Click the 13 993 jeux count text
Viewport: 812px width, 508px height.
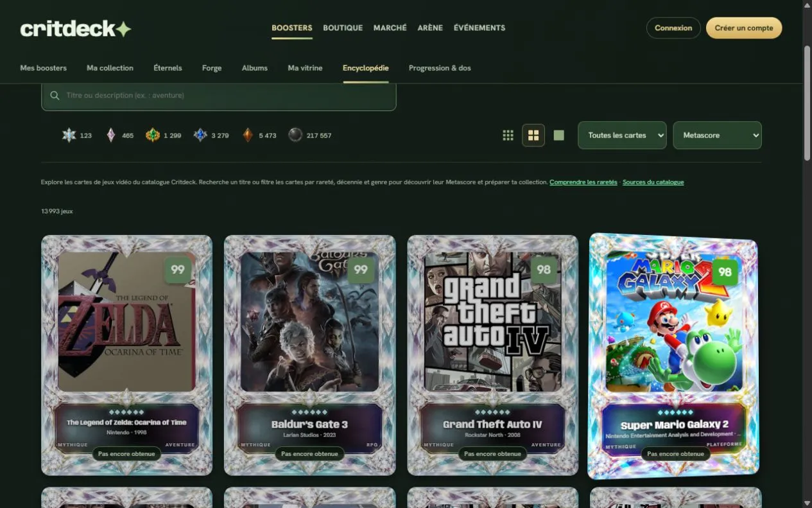57,211
